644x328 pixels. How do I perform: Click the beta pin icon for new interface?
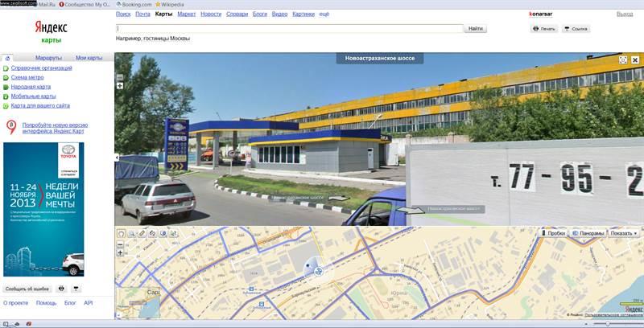tap(11, 127)
